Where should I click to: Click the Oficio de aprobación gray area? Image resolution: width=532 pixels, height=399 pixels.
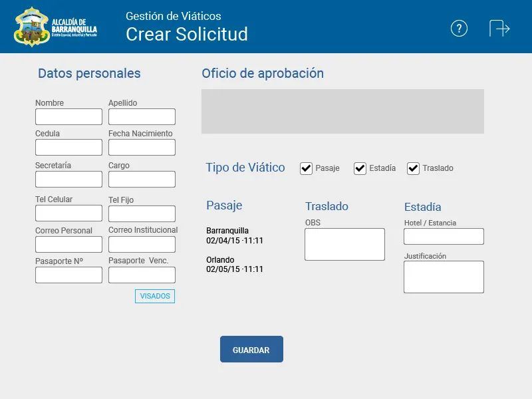[x=342, y=111]
